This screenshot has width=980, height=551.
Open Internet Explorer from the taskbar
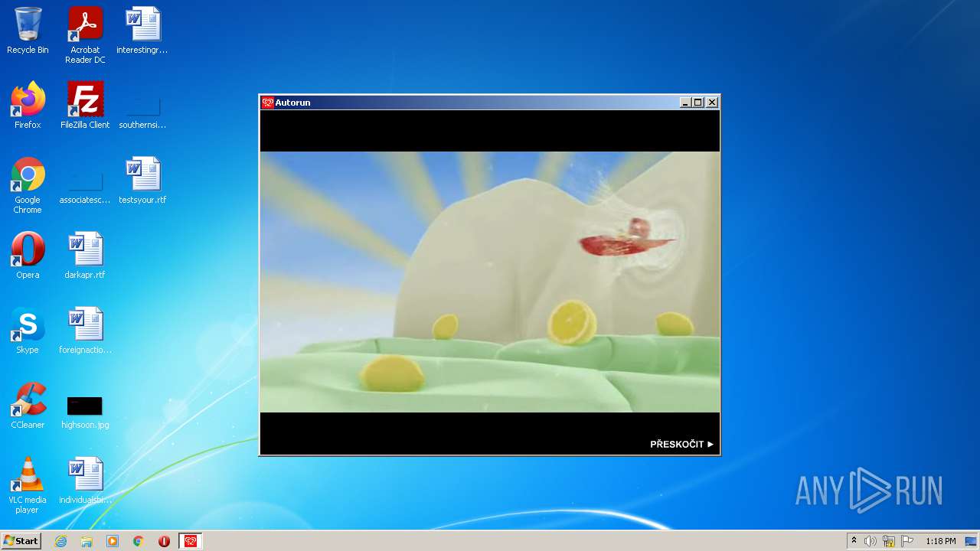pyautogui.click(x=60, y=541)
